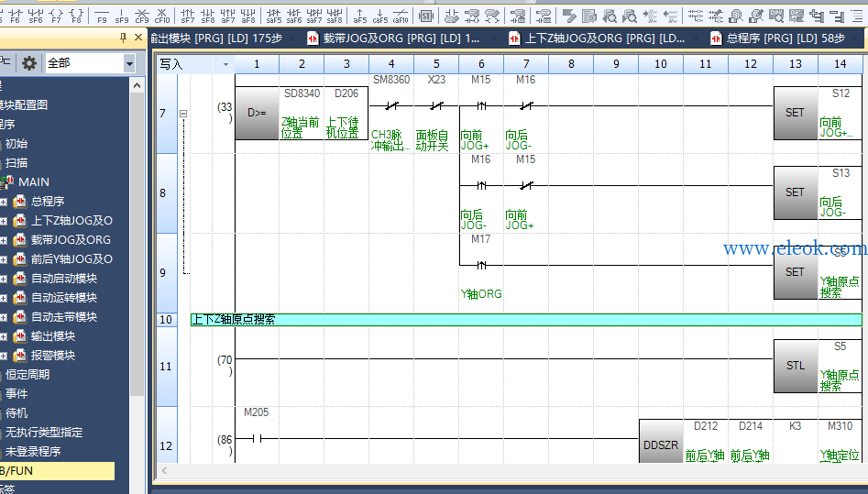868x494 pixels.
Task: Select 输出模块 in the tree
Action: (x=53, y=336)
